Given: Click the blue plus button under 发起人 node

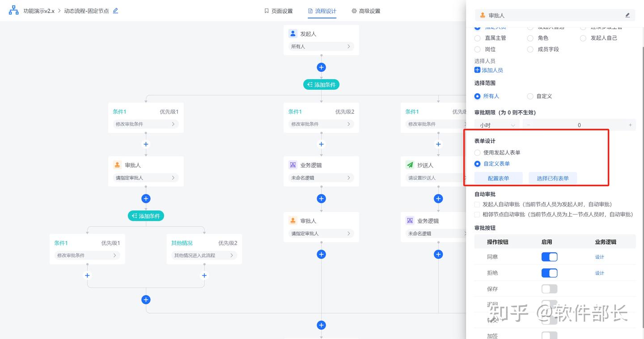Looking at the screenshot, I should pos(321,67).
